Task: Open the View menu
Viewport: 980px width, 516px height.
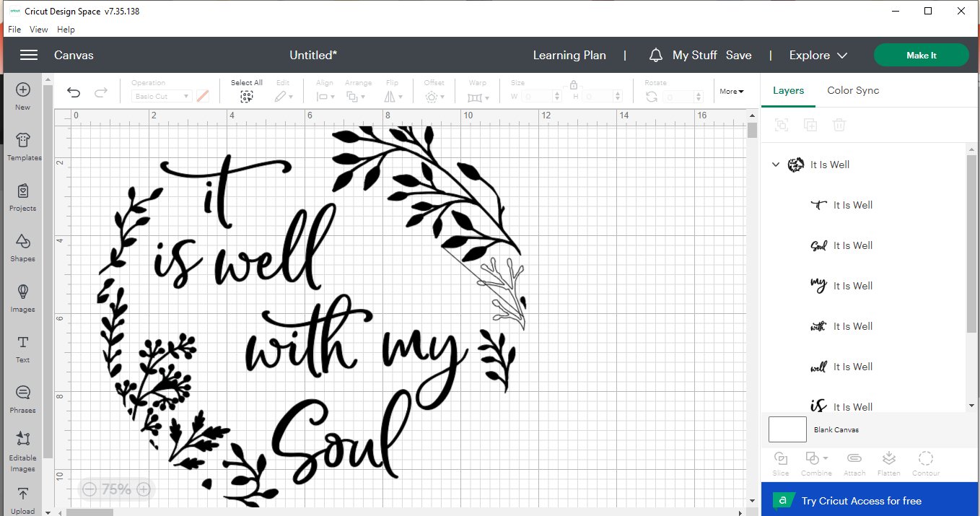Action: click(39, 30)
